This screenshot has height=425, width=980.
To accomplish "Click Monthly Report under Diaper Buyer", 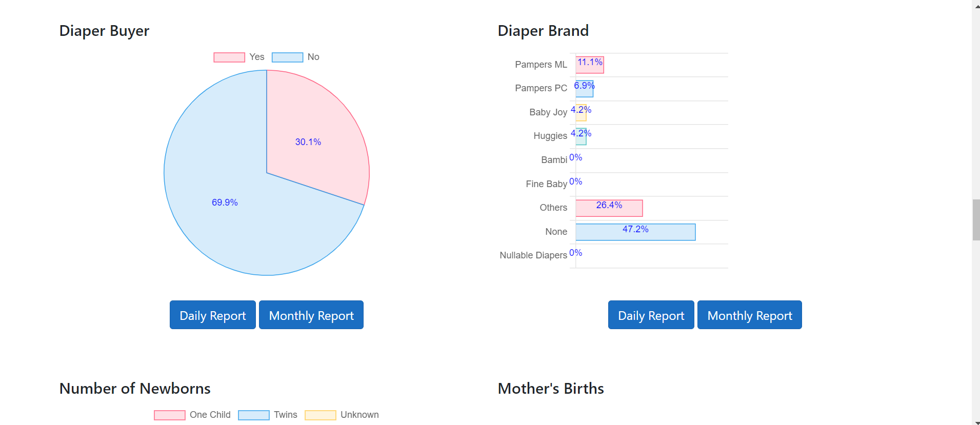I will [x=311, y=315].
